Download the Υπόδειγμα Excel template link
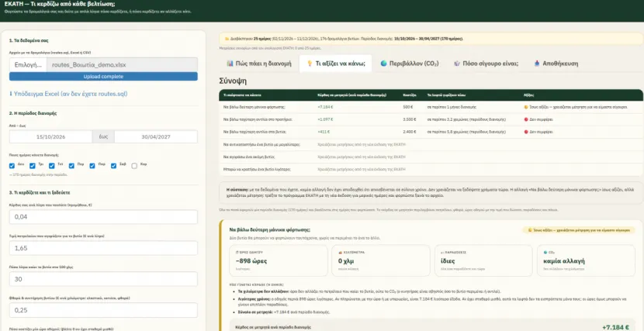644x331 pixels. click(68, 94)
